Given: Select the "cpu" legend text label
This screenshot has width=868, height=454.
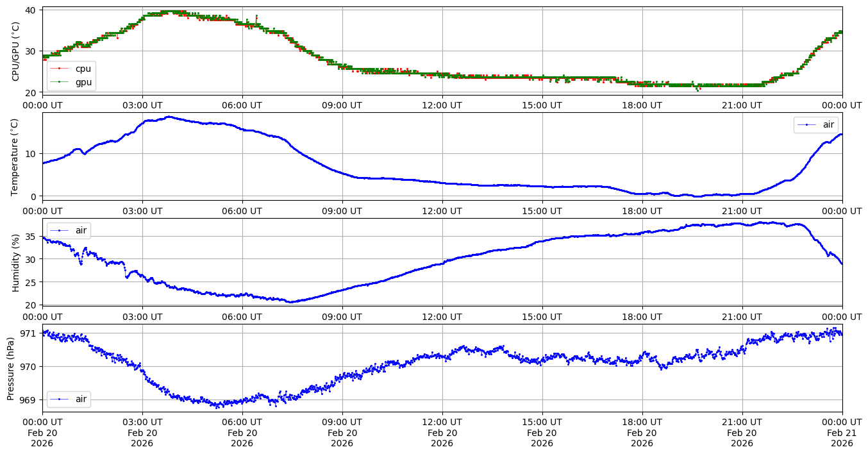Looking at the screenshot, I should click(x=83, y=68).
